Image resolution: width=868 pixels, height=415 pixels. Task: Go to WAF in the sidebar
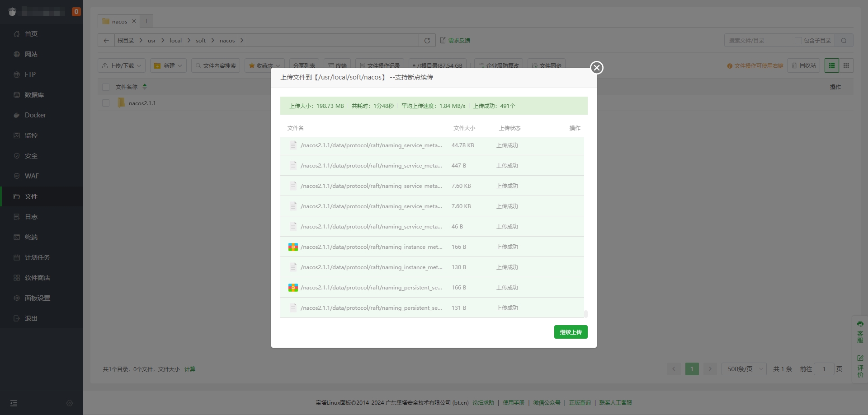[x=32, y=176]
